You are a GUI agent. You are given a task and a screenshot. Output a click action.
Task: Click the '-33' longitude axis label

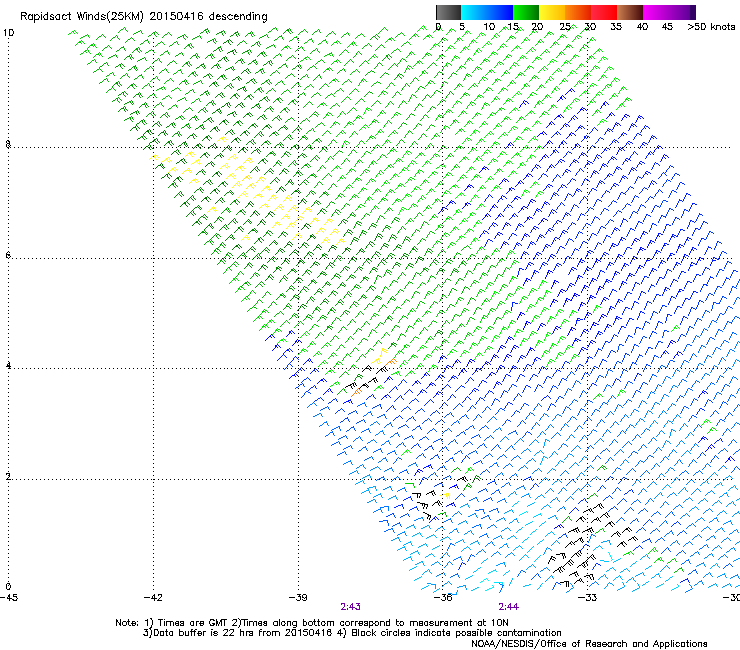click(x=587, y=598)
